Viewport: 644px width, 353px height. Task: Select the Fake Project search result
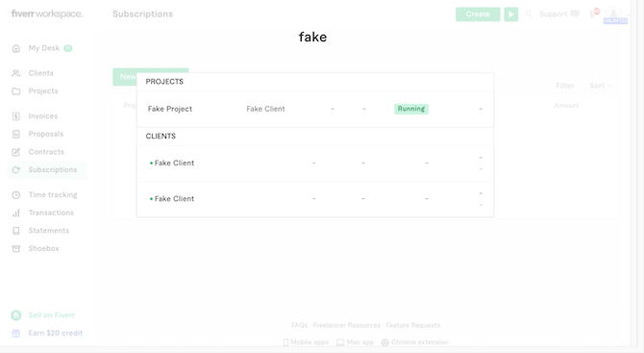pyautogui.click(x=315, y=109)
